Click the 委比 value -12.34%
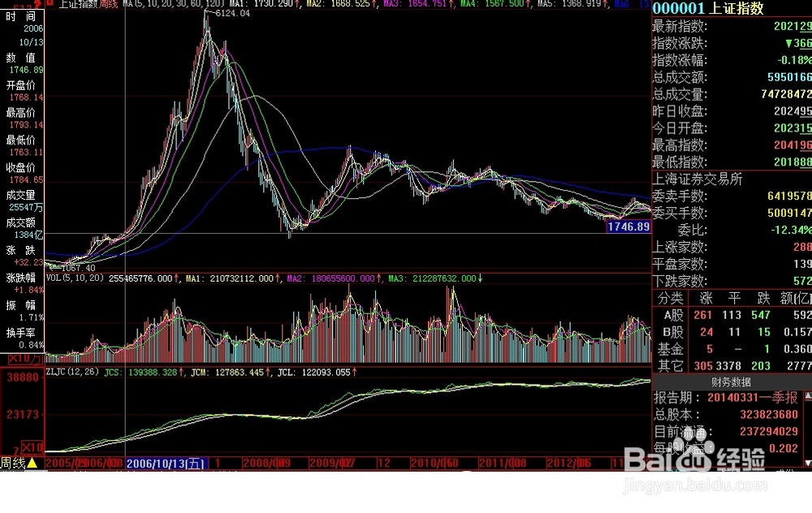 (x=791, y=230)
